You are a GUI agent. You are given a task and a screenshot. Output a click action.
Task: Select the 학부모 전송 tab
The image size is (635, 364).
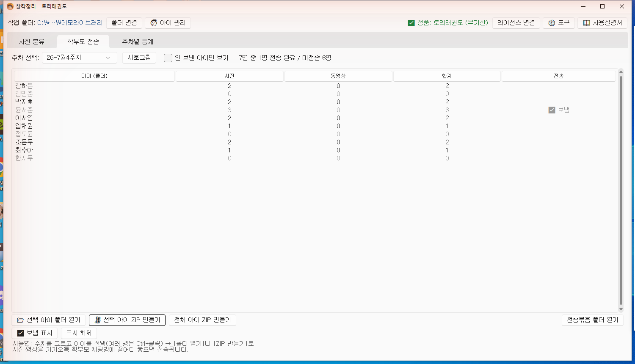pos(83,41)
